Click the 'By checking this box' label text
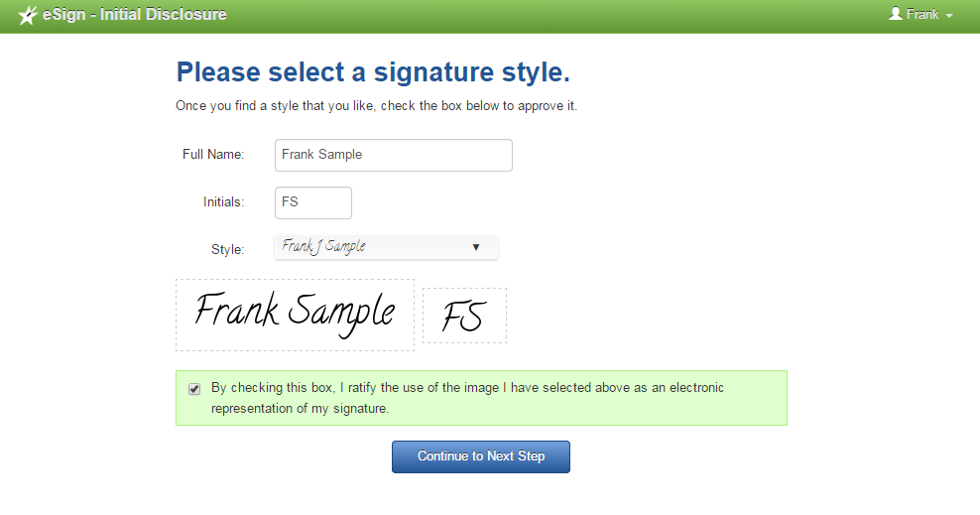 [x=467, y=398]
